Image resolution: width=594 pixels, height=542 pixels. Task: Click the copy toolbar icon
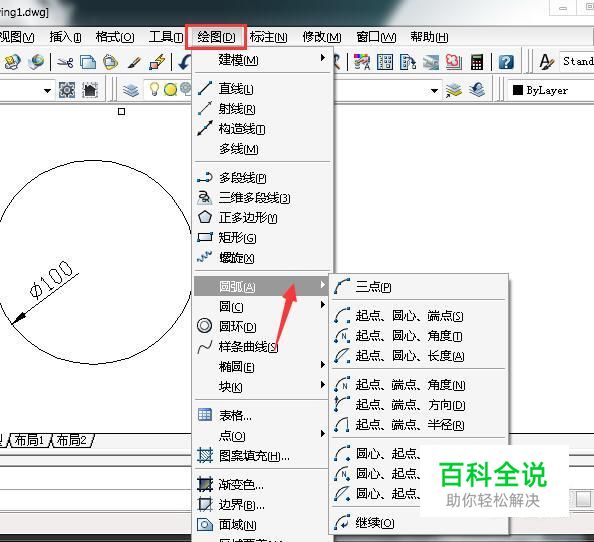(88, 62)
